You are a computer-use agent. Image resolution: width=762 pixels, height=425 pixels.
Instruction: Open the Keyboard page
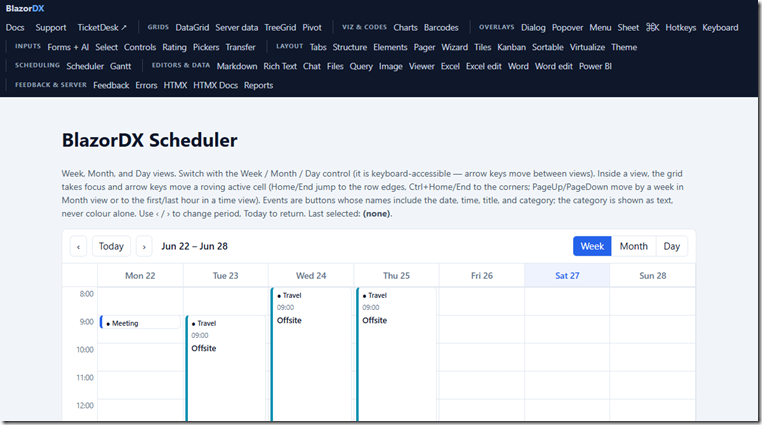click(x=720, y=28)
